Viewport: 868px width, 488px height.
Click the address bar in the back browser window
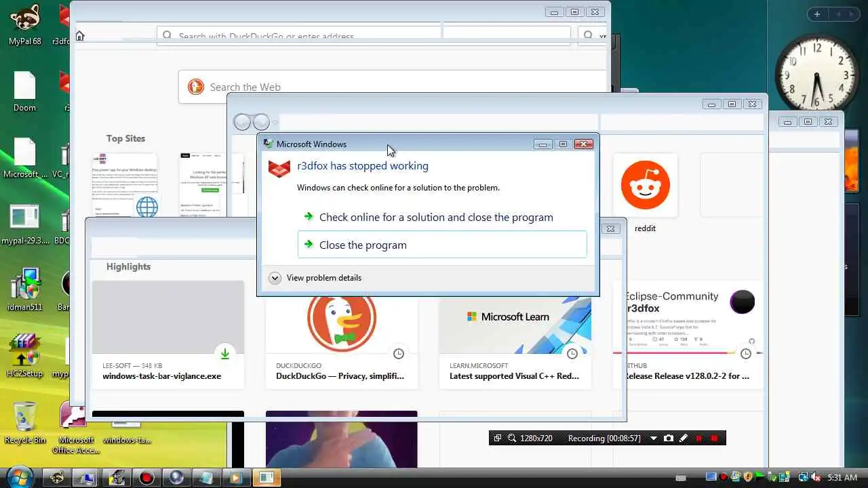(298, 35)
